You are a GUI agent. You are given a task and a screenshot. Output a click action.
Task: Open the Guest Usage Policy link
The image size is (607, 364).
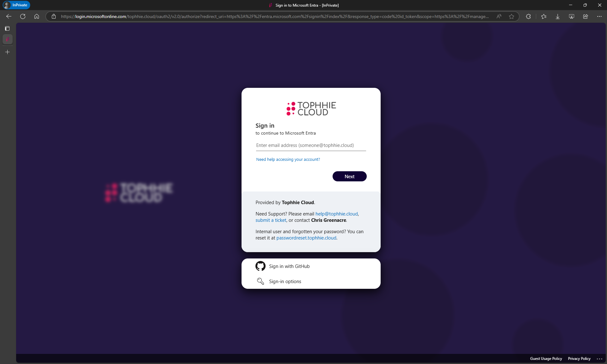click(546, 359)
